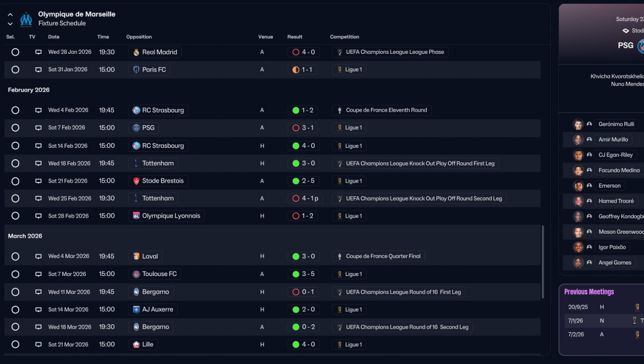This screenshot has width=644, height=364.
Task: Select the Paris FC fixture radio button
Action: click(15, 70)
